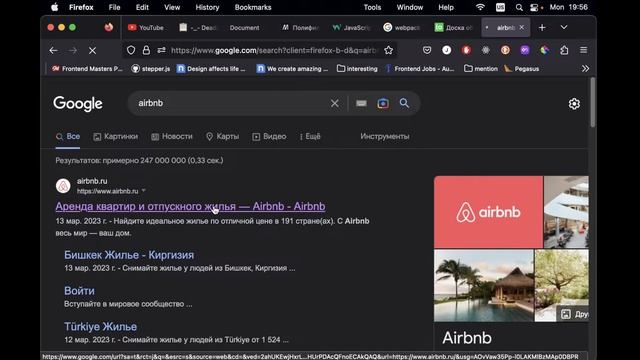The width and height of the screenshot is (640, 360).
Task: Open the red airbnb logo thumbnail
Action: 488,212
